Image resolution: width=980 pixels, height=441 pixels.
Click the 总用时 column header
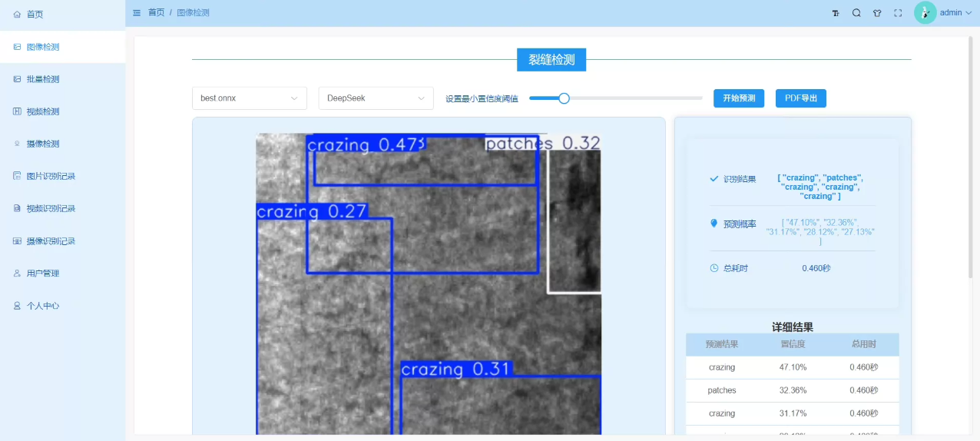tap(863, 344)
